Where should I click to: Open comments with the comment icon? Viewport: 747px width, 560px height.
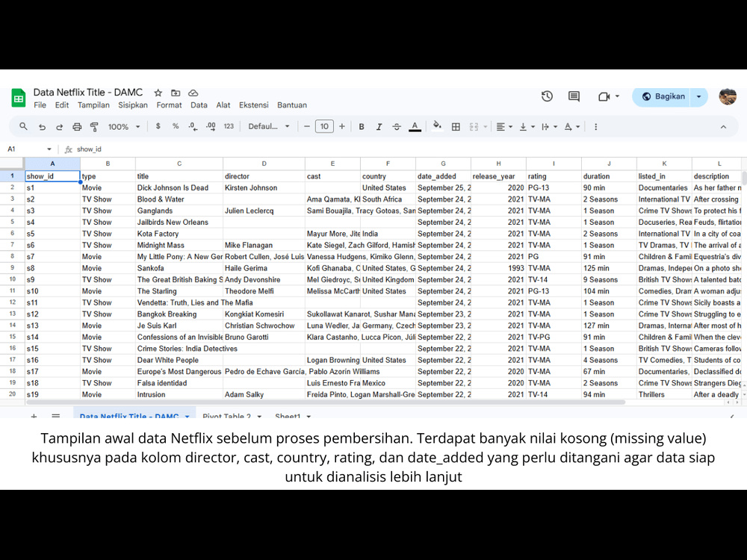pyautogui.click(x=573, y=96)
